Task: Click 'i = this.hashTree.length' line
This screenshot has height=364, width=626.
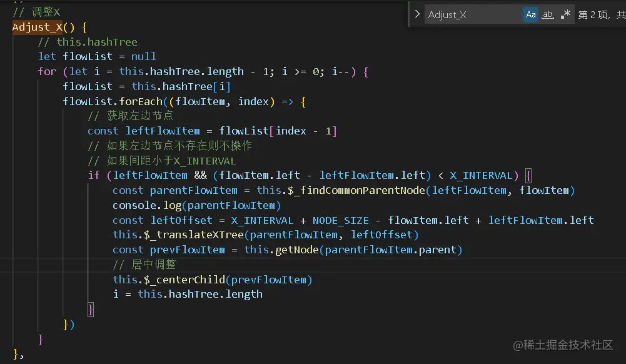Action: coord(188,295)
